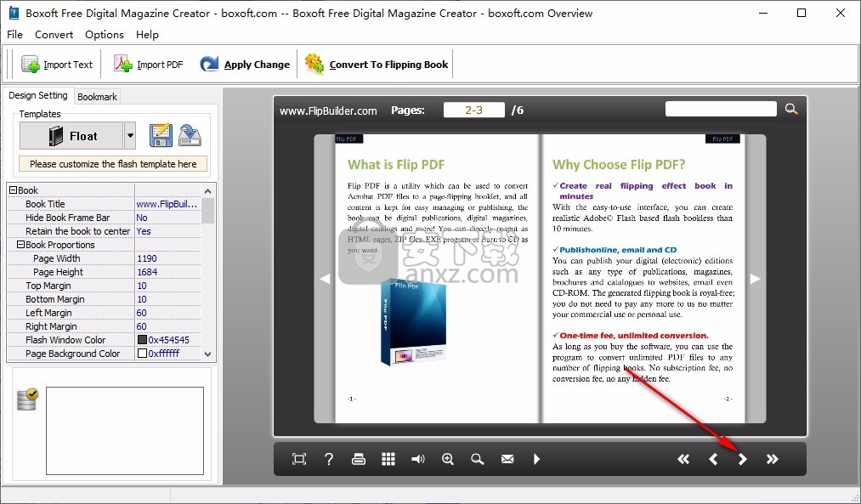Maximize the application window

[x=802, y=14]
